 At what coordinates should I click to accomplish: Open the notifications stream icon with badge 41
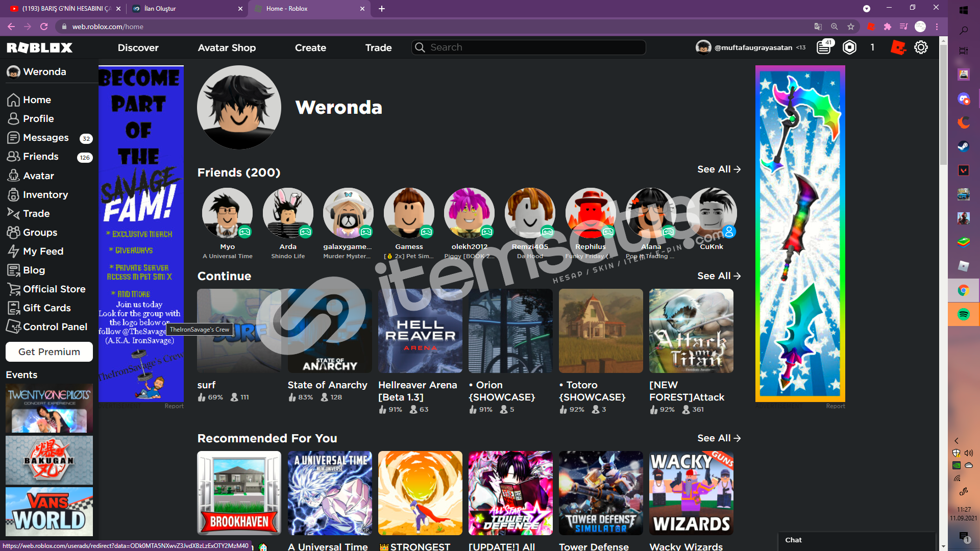(824, 47)
